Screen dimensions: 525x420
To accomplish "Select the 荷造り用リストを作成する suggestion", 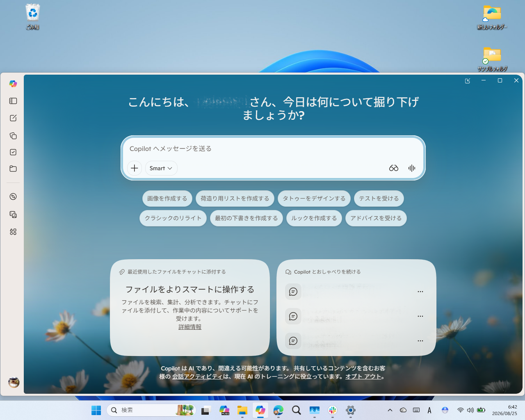I will [235, 199].
